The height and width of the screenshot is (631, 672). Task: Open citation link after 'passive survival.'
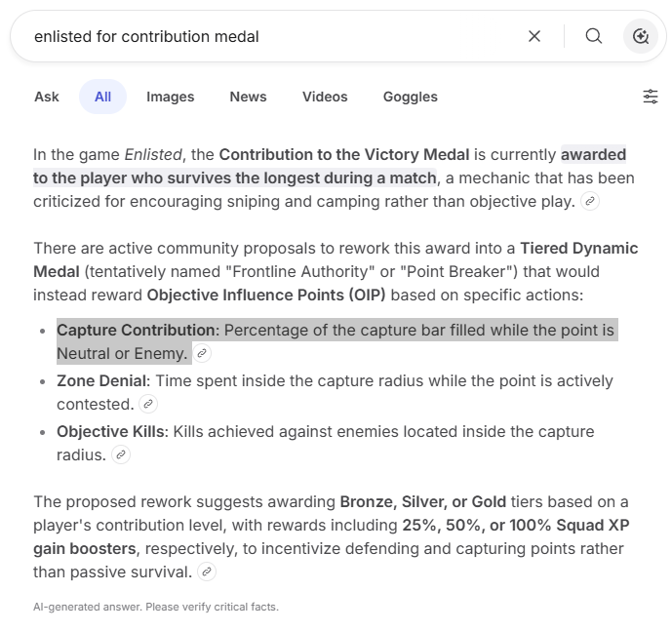tap(207, 572)
